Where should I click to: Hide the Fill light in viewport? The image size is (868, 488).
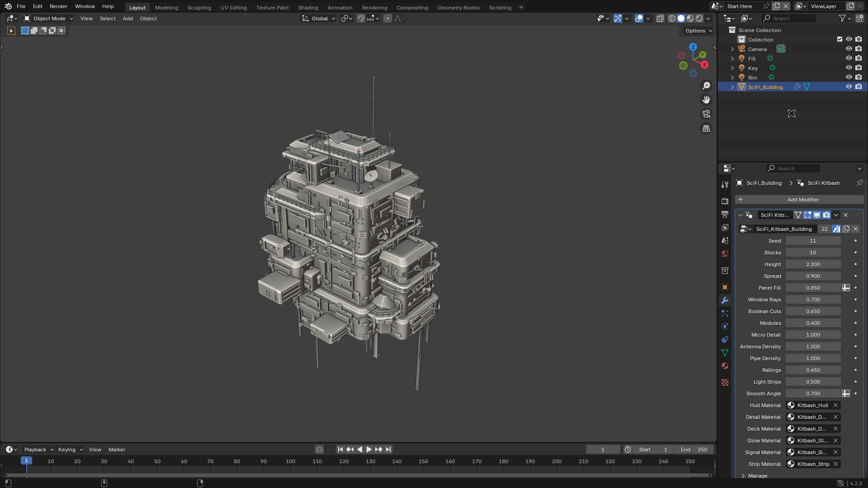pyautogui.click(x=849, y=58)
